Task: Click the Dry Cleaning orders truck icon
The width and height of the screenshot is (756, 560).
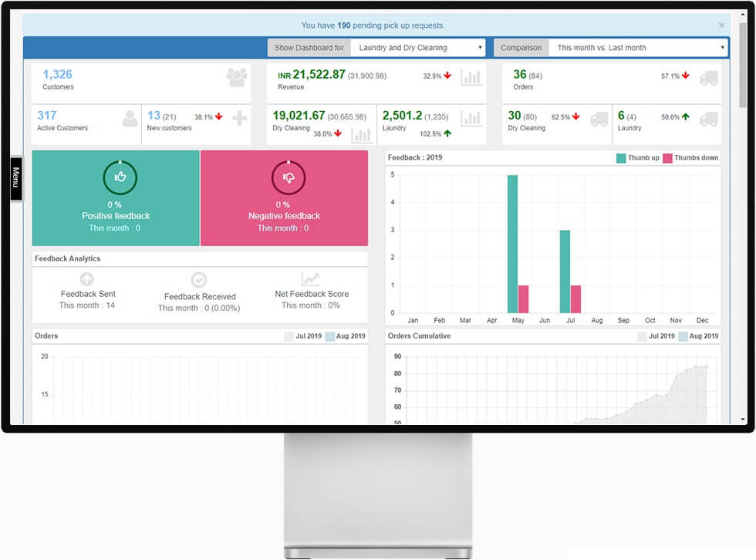Action: [x=599, y=119]
